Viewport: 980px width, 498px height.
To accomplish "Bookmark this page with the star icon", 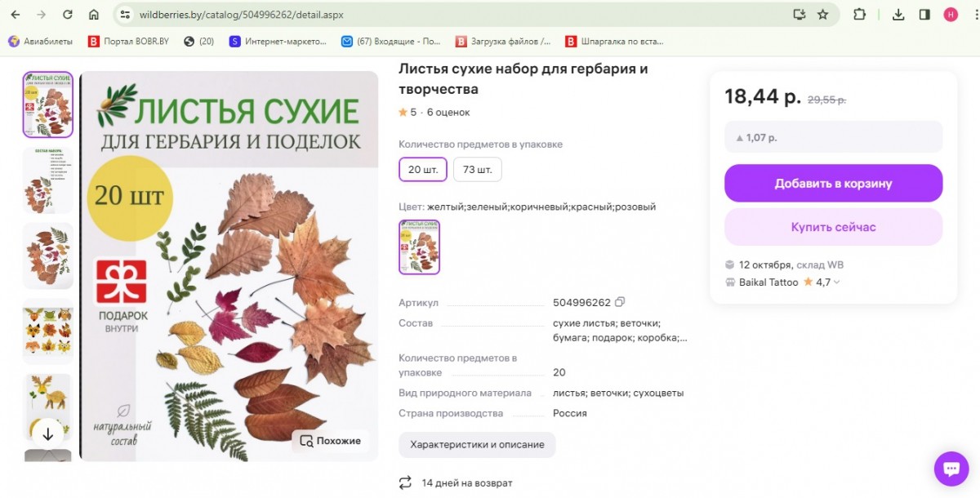I will [822, 15].
